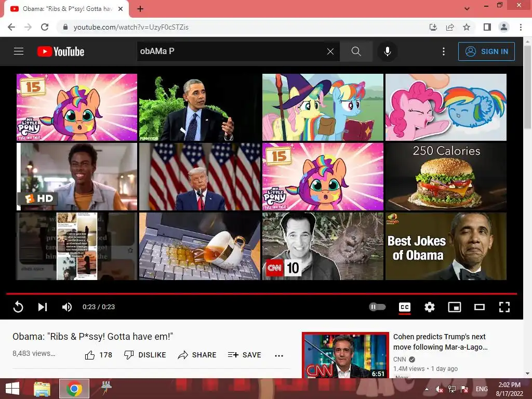Start voice search with the microphone
Screen dimensions: 532x399
coord(388,51)
